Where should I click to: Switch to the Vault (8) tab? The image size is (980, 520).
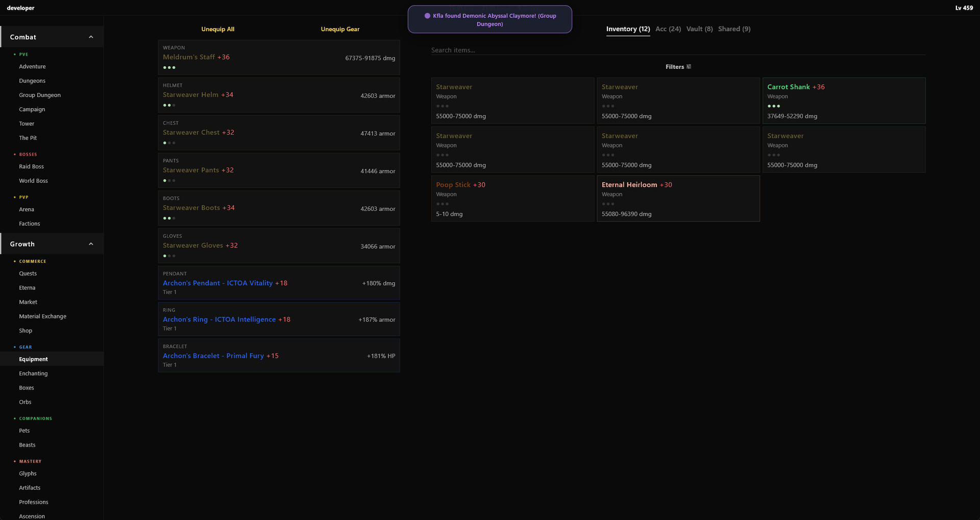tap(699, 29)
